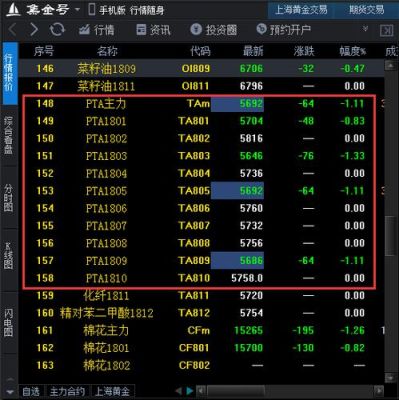Switch to the 自选 bottom tab
The image size is (399, 400).
click(x=31, y=392)
